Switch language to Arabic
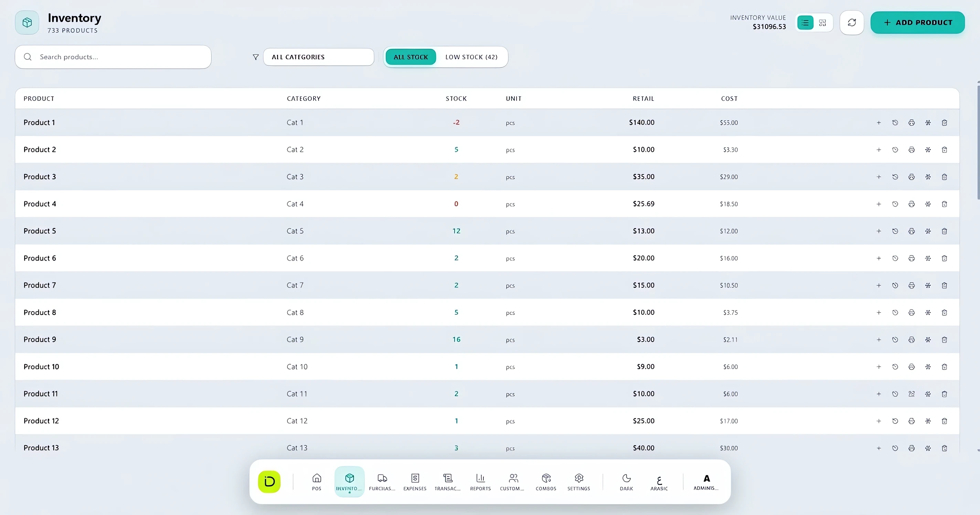The height and width of the screenshot is (515, 980). pos(659,482)
